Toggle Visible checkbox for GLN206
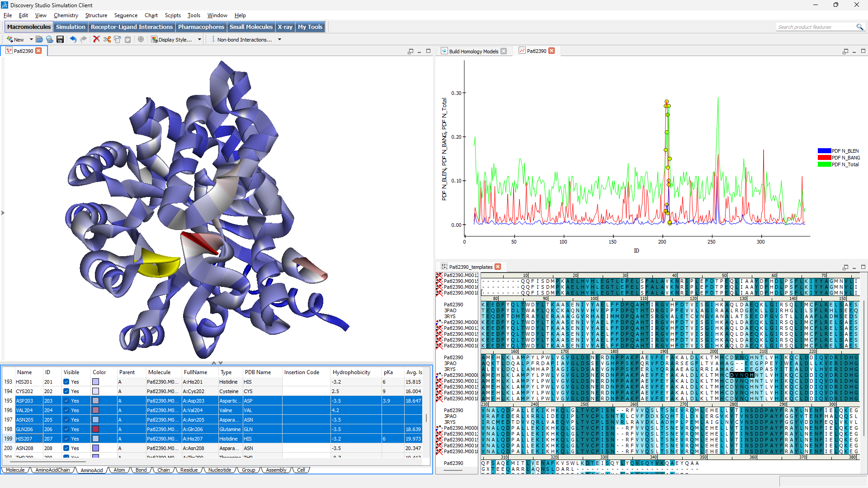This screenshot has width=868, height=488. tap(66, 429)
